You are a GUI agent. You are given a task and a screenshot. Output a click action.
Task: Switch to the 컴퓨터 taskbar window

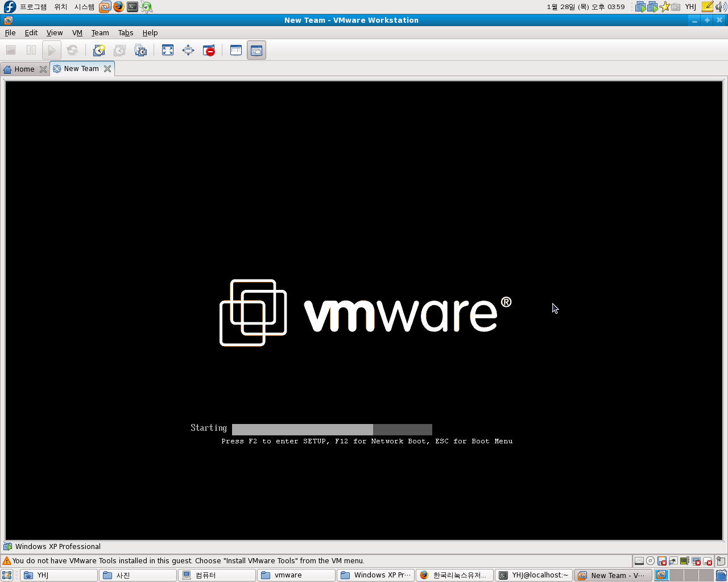[x=217, y=575]
